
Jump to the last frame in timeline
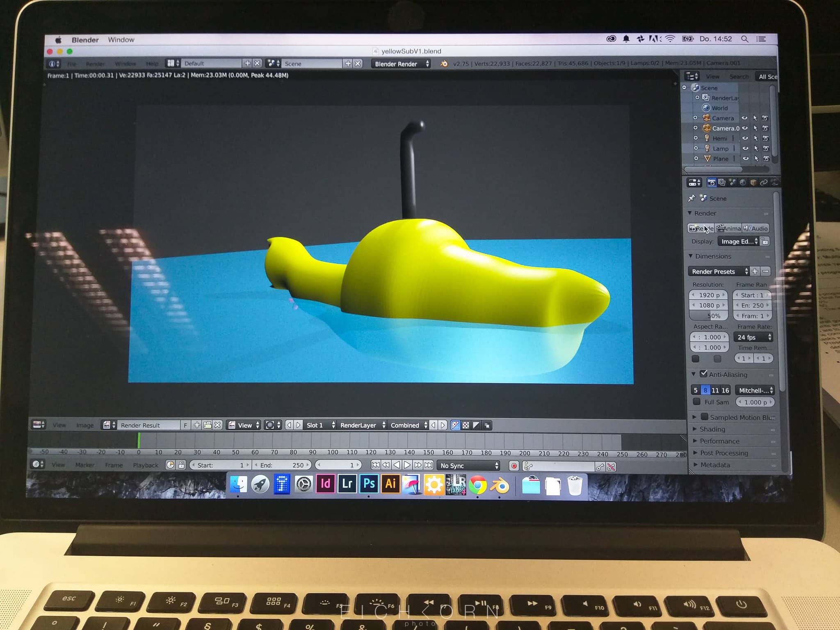429,465
